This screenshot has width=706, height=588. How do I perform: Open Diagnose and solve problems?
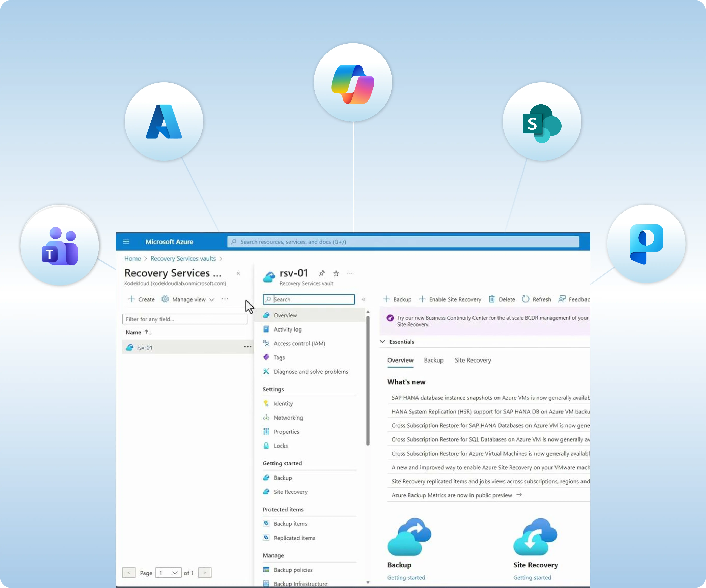[311, 371]
